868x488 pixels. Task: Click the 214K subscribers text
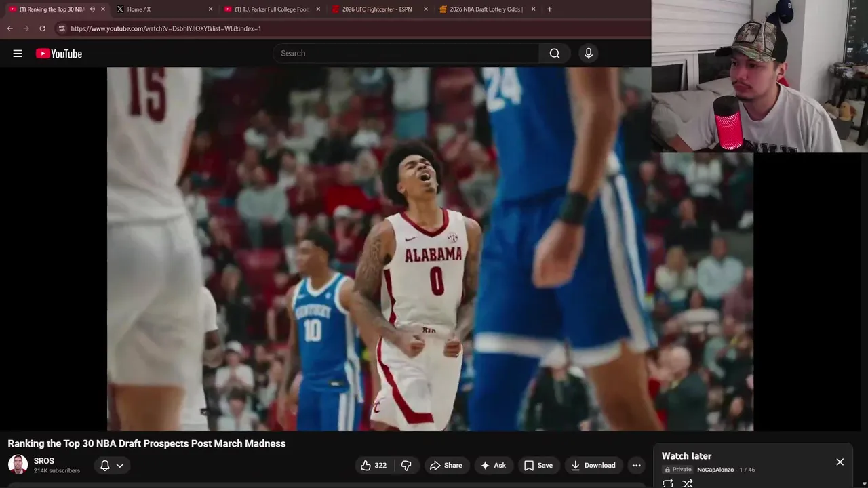[57, 470]
